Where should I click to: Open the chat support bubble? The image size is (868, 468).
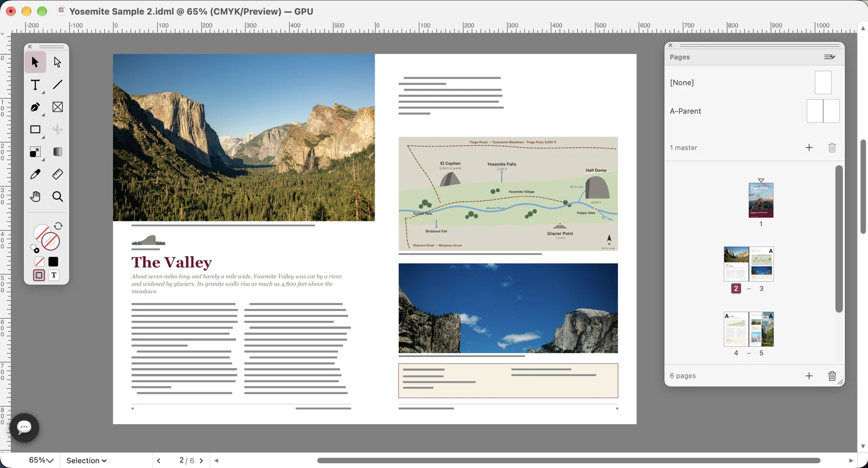[24, 427]
